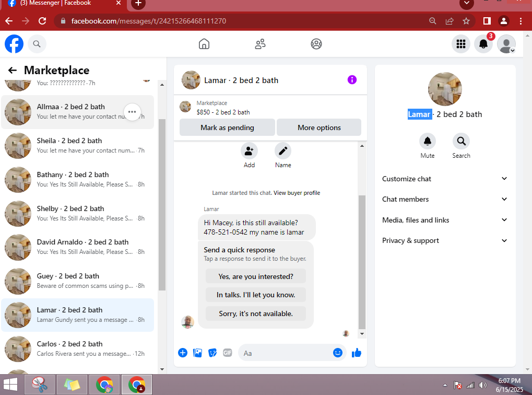Screen dimensions: 532x395
Task: Open the Friends icon in top navigation
Action: pyautogui.click(x=260, y=44)
